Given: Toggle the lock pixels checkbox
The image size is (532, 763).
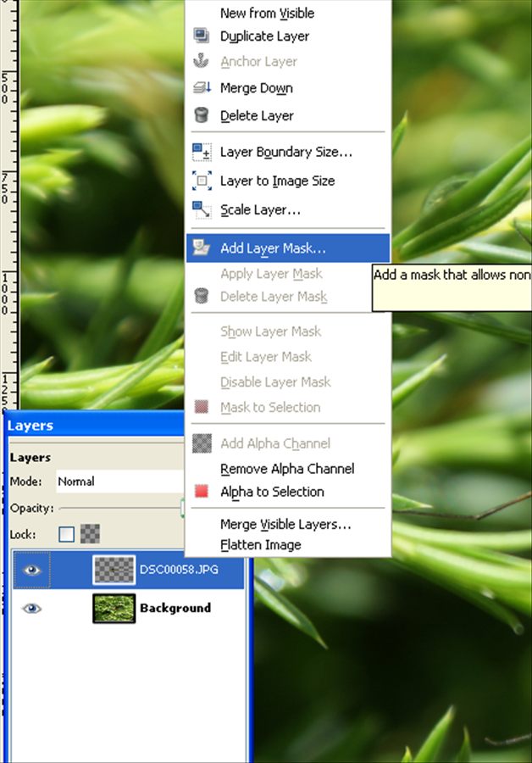Looking at the screenshot, I should point(66,534).
